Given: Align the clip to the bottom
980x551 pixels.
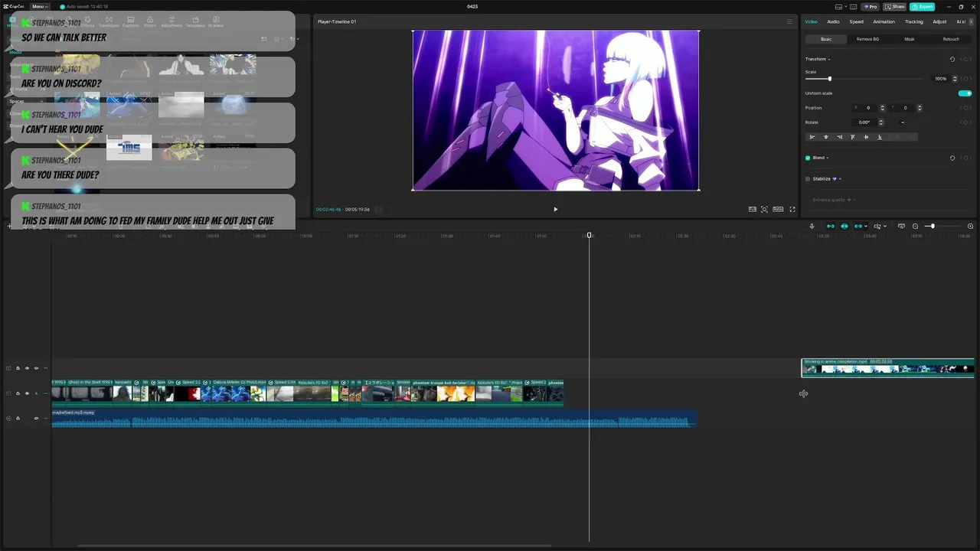Looking at the screenshot, I should [879, 137].
